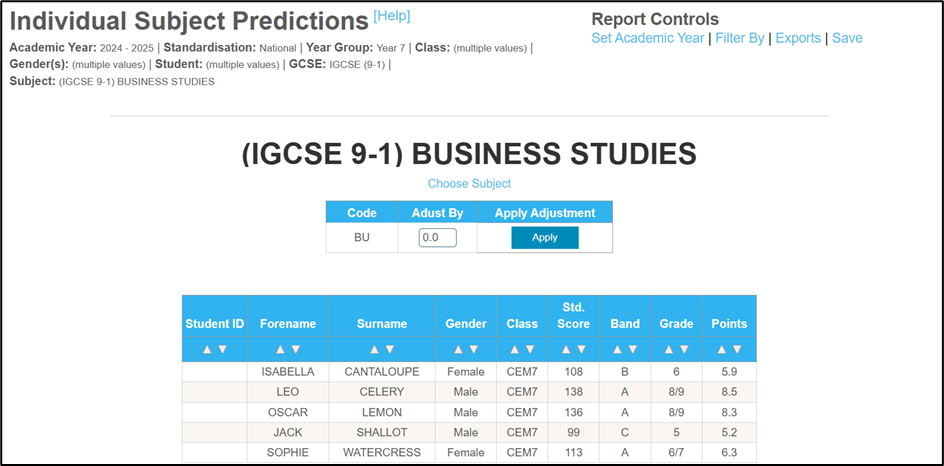The height and width of the screenshot is (466, 944).
Task: Click the Choose Subject link
Action: pyautogui.click(x=469, y=184)
